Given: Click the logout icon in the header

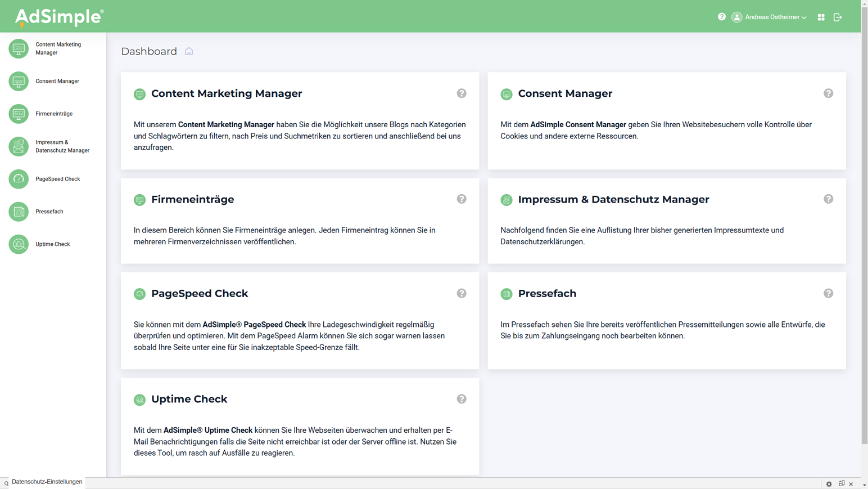Looking at the screenshot, I should point(838,17).
